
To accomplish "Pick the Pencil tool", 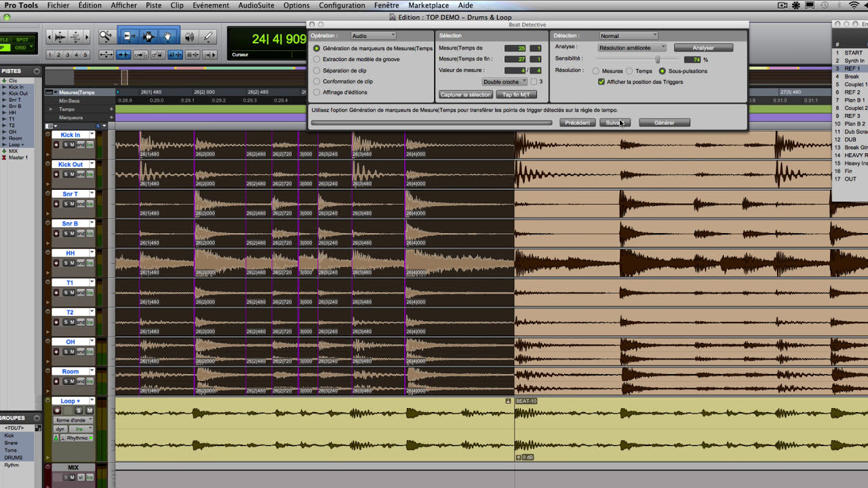I will (x=208, y=36).
